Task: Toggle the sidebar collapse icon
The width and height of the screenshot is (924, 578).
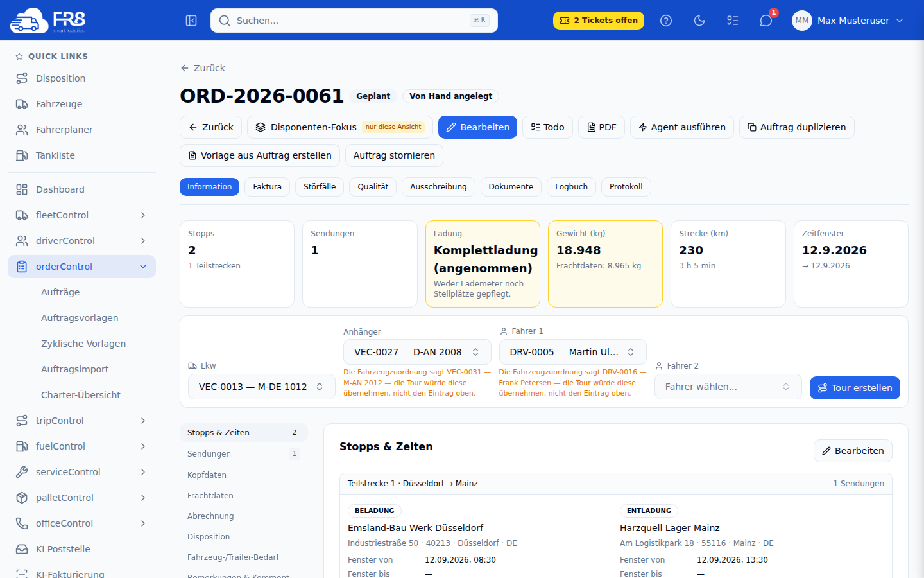Action: coord(191,21)
